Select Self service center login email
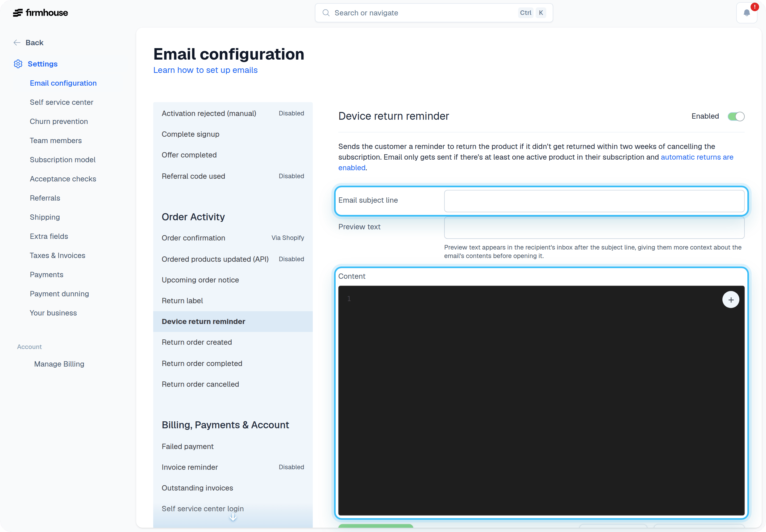Image resolution: width=766 pixels, height=532 pixels. click(233, 509)
